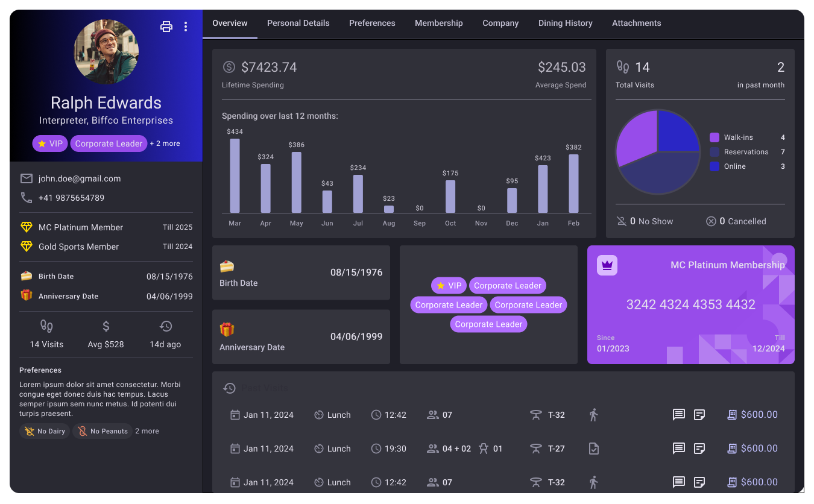The image size is (814, 504).
Task: Open notes icon for Jan 11 19:30 visit
Action: coord(699,449)
